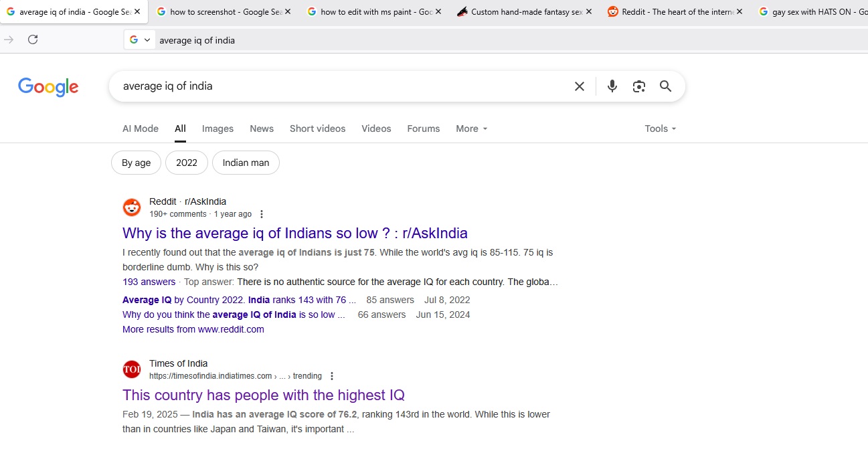Open Google Lens image search icon
This screenshot has width=868, height=453.
[639, 86]
